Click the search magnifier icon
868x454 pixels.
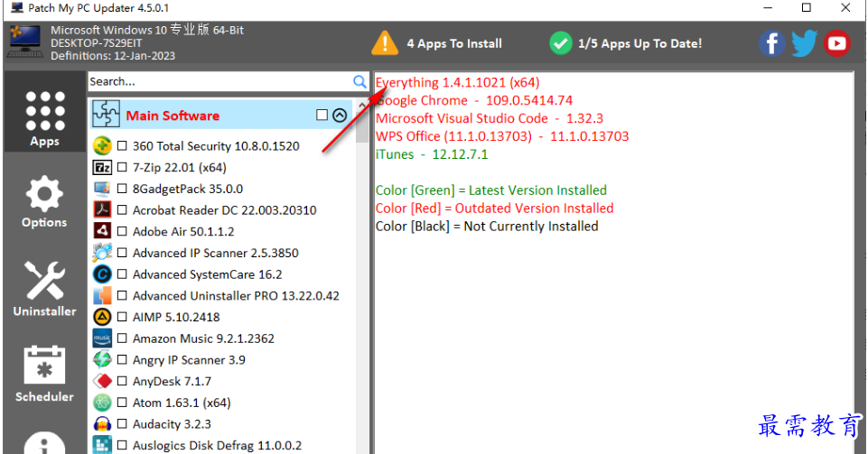[359, 82]
